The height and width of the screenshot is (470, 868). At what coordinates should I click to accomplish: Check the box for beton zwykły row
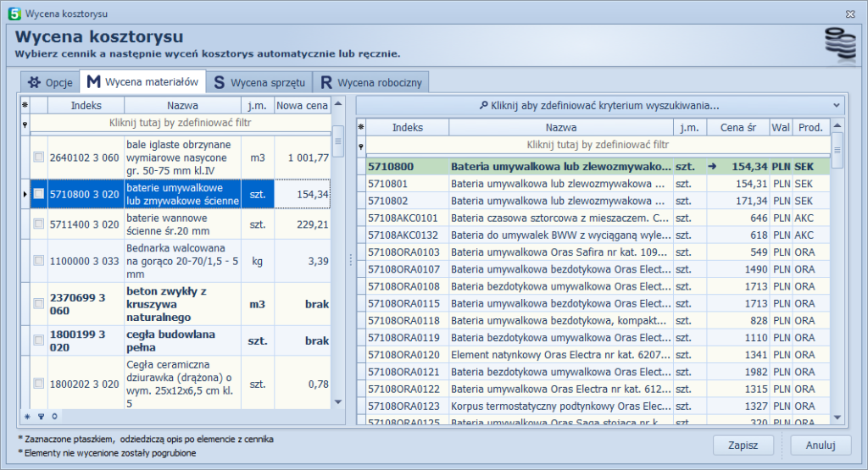point(38,304)
